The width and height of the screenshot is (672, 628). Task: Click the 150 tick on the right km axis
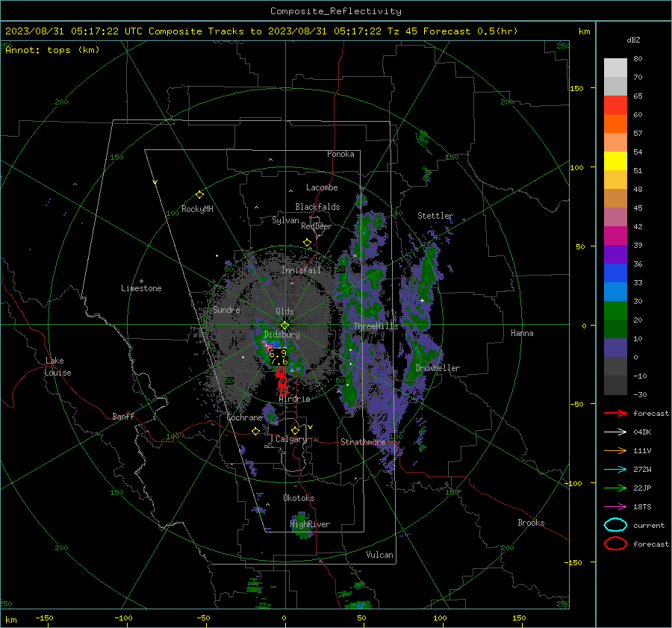577,88
